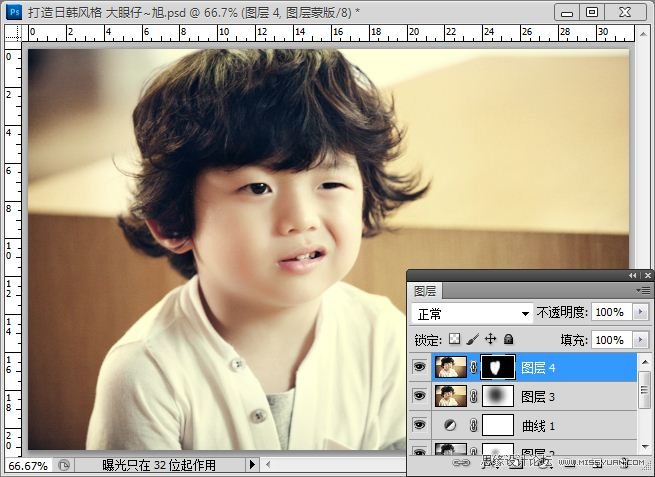Viewport: 655px width, 477px height.
Task: Open the status bar info menu arrow
Action: tap(252, 464)
